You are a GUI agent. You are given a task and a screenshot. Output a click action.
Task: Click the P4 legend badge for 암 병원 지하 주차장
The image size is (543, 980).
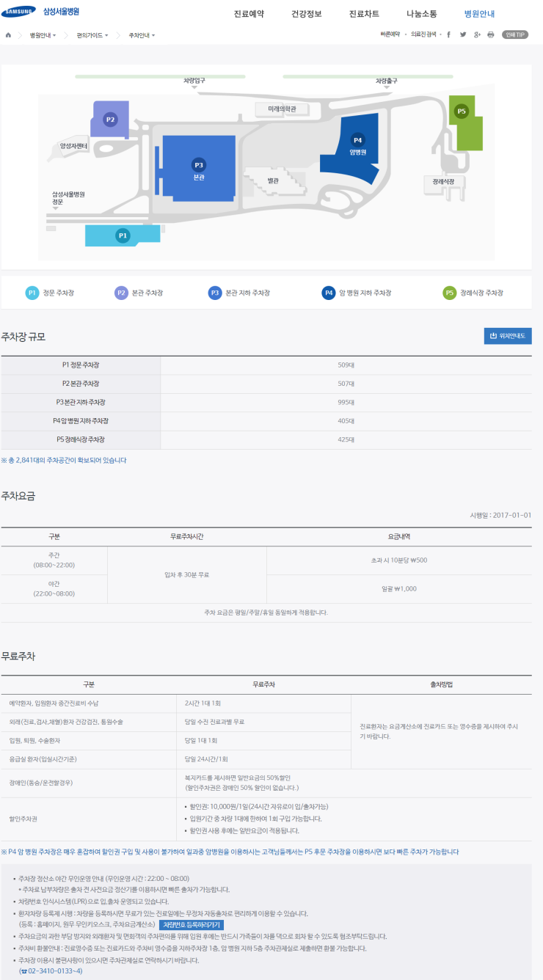coord(329,293)
